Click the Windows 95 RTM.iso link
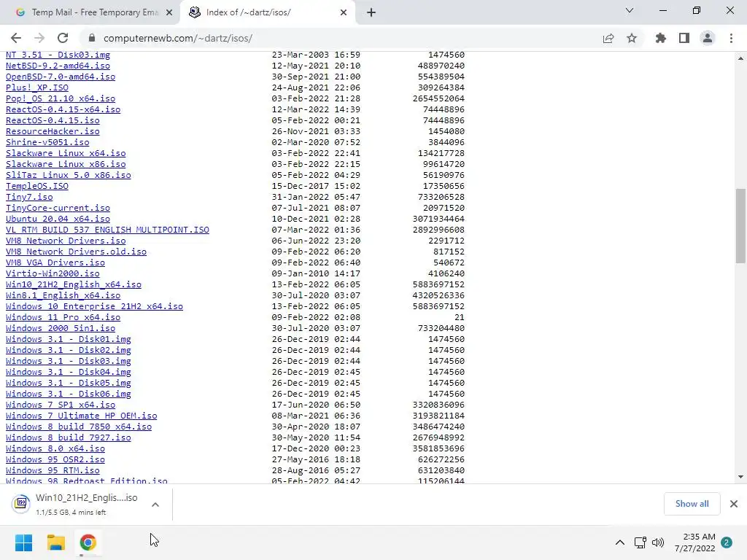Screen dimensions: 747x560 pos(53,471)
